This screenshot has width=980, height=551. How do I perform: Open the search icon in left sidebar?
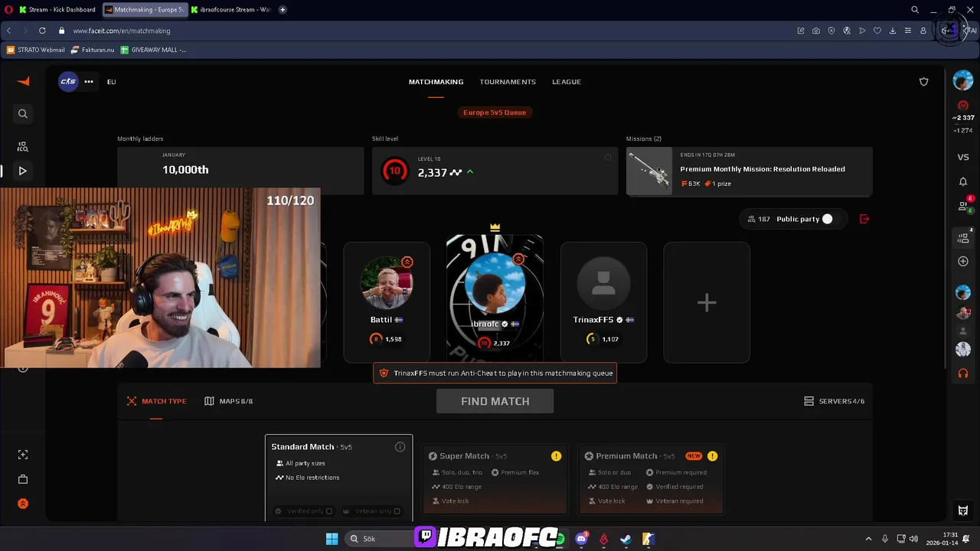click(x=23, y=113)
